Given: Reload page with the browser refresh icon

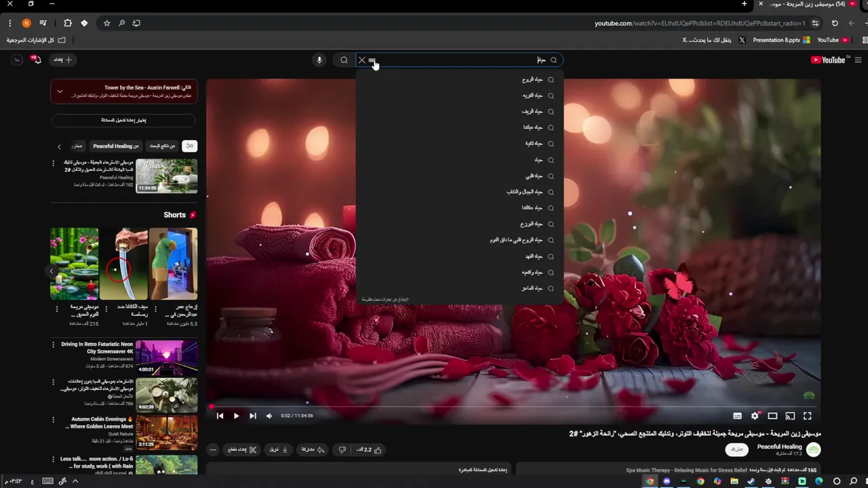Looking at the screenshot, I should point(835,23).
